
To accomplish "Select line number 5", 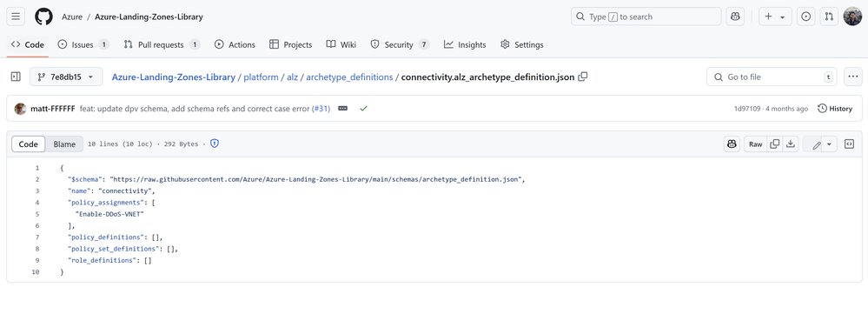I will [x=37, y=214].
